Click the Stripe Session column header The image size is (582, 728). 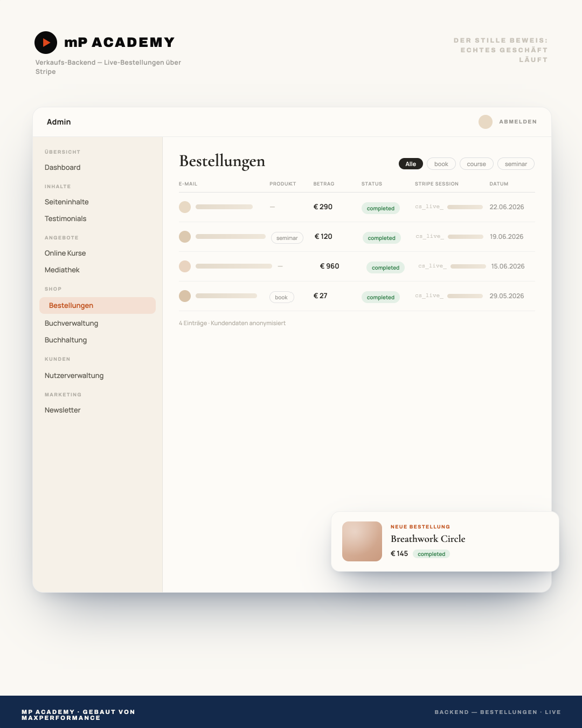click(436, 184)
